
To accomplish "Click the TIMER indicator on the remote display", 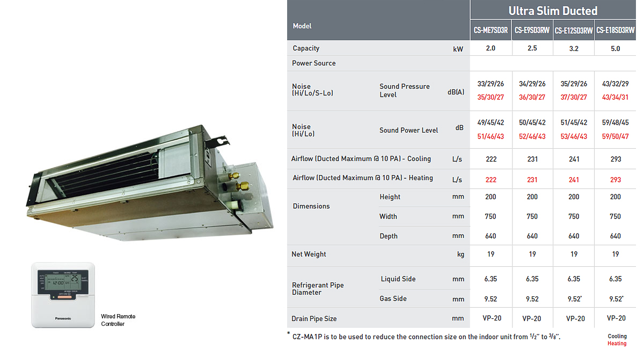I will 55,273.
